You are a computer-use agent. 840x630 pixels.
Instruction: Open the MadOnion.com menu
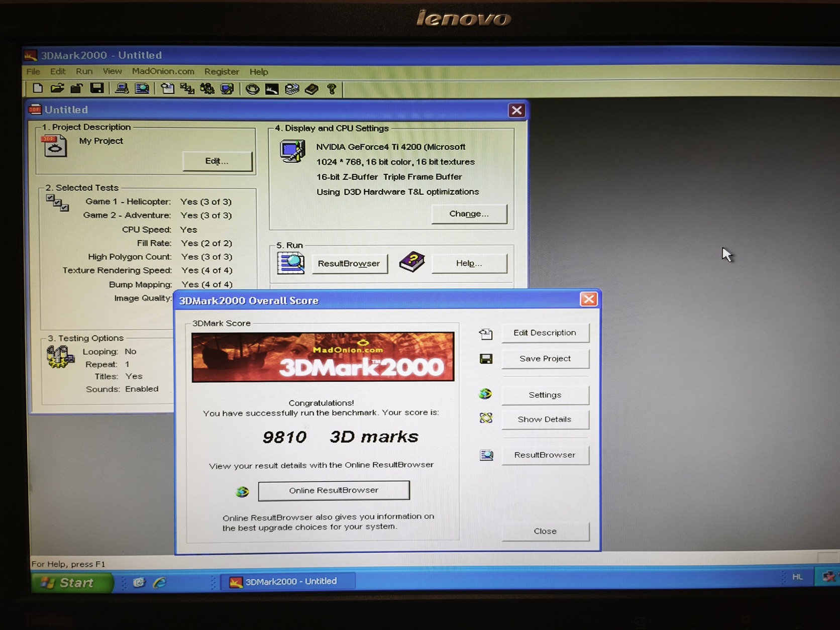pyautogui.click(x=163, y=71)
